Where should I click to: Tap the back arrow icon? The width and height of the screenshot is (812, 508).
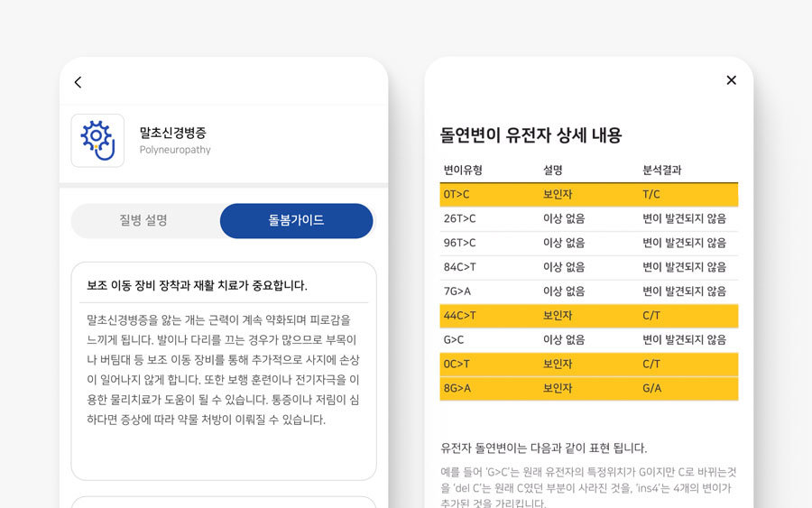tap(78, 82)
